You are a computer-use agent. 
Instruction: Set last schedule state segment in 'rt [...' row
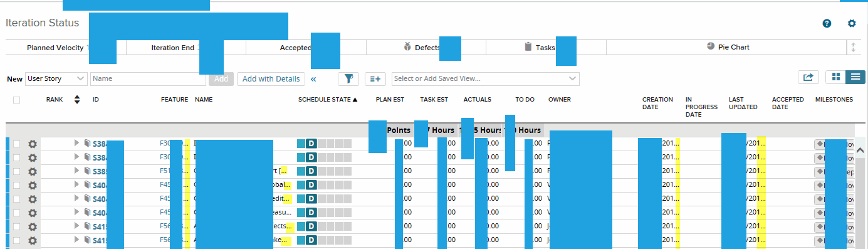[347, 171]
